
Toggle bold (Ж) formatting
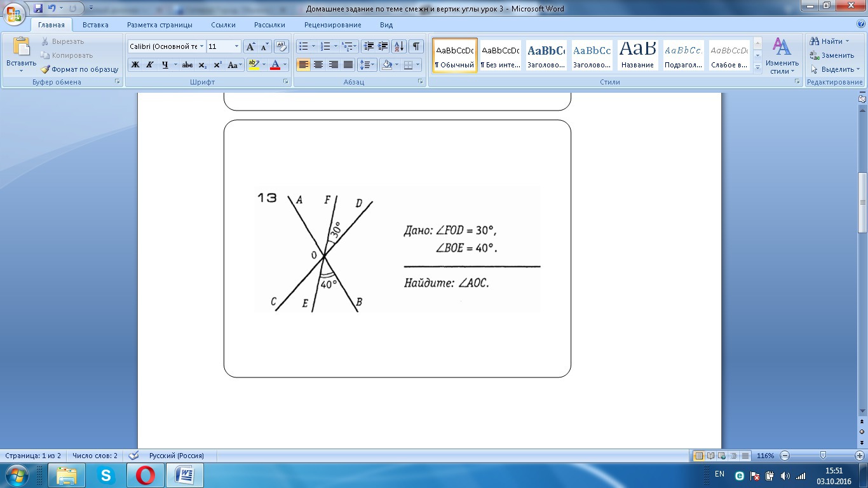point(135,65)
